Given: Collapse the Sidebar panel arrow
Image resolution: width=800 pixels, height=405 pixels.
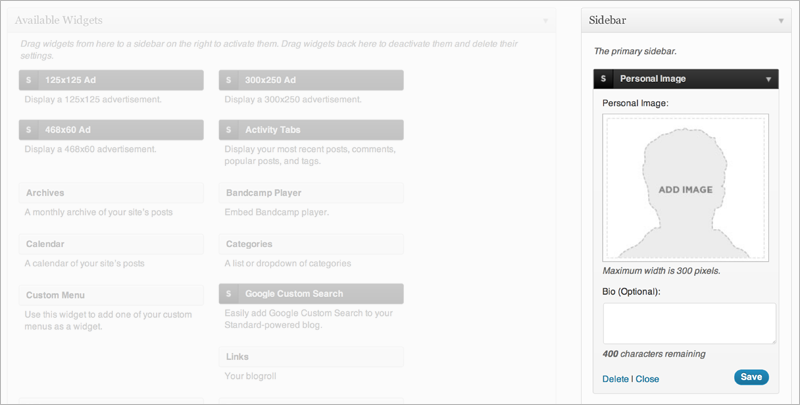Looking at the screenshot, I should (x=781, y=21).
